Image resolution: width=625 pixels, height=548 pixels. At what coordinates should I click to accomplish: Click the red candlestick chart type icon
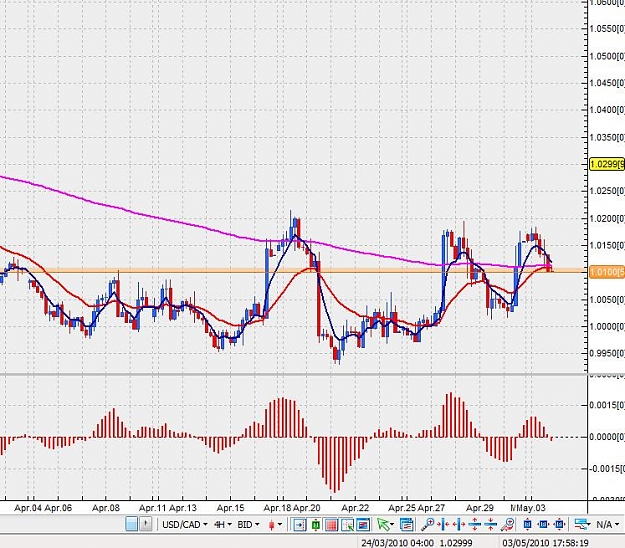click(x=272, y=524)
